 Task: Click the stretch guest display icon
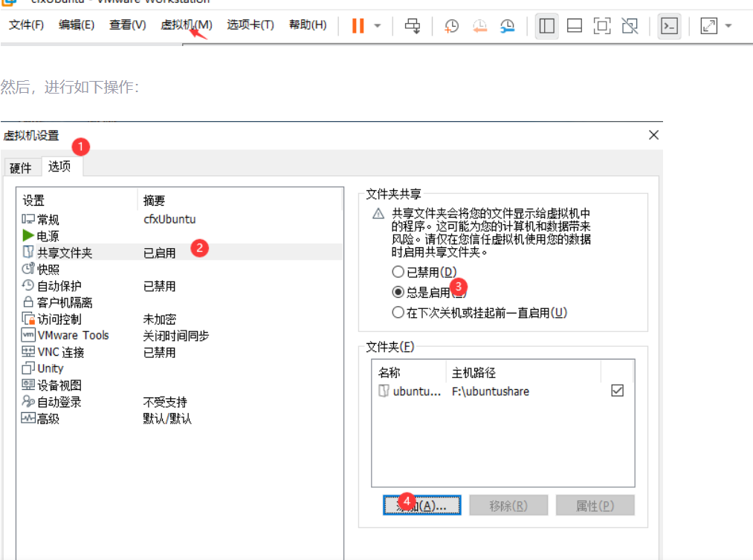point(709,25)
